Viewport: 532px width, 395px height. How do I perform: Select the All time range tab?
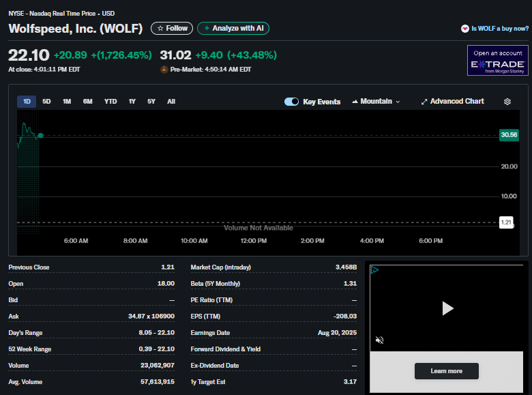[171, 102]
